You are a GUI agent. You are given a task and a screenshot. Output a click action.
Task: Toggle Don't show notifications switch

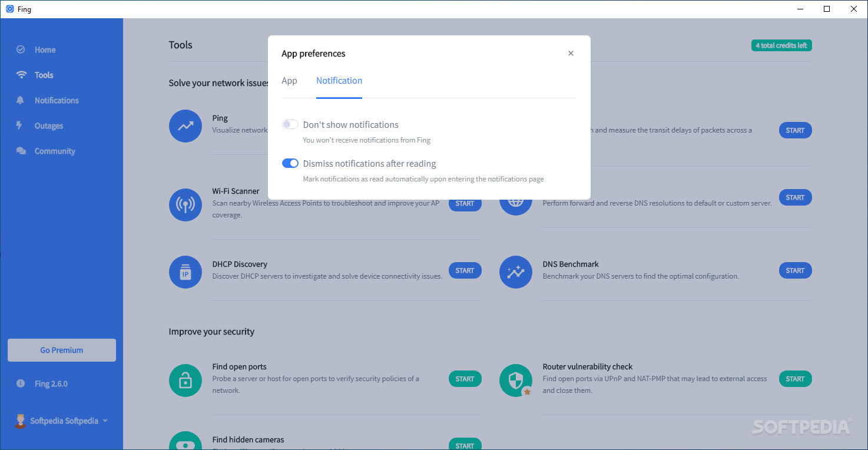(x=290, y=124)
